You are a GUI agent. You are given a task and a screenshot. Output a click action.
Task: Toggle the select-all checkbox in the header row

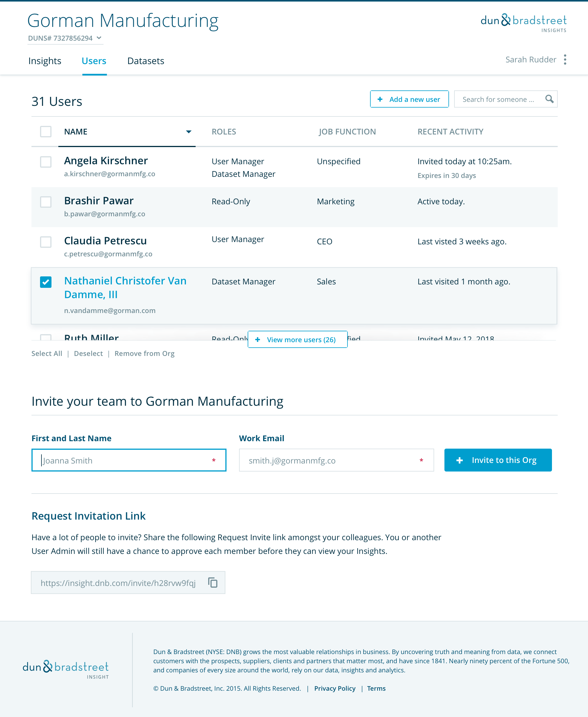pyautogui.click(x=46, y=132)
